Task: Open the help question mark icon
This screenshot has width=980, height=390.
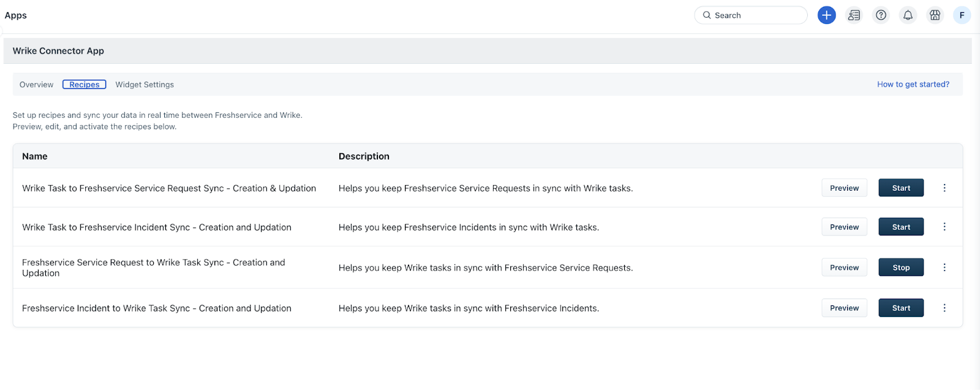Action: click(x=881, y=15)
